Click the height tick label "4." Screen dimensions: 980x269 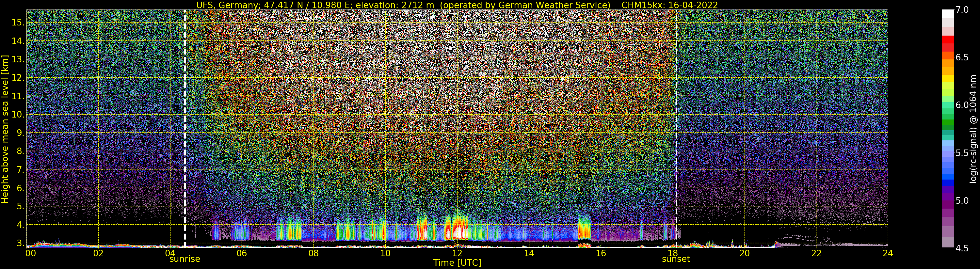point(21,225)
